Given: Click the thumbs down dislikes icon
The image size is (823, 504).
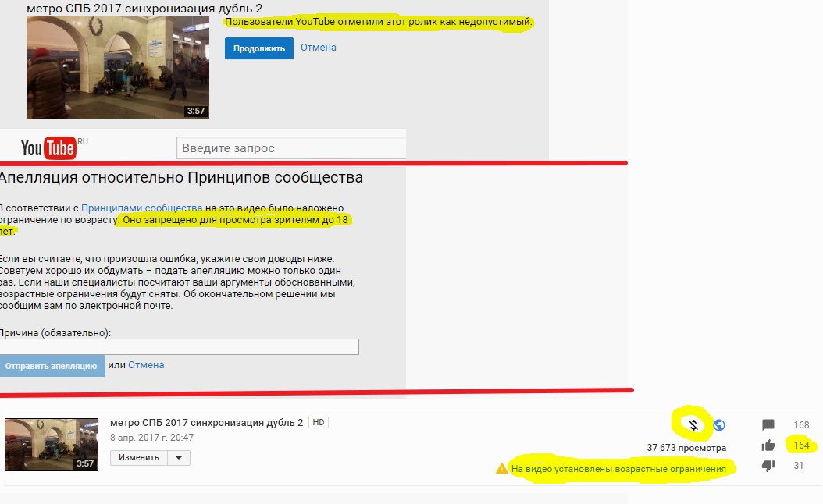Looking at the screenshot, I should tap(768, 466).
